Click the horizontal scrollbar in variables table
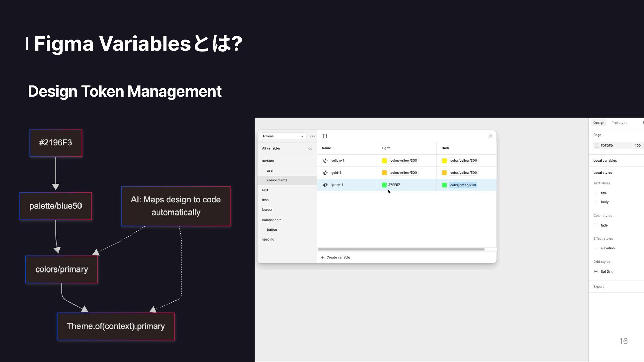644x362 pixels. (401, 249)
